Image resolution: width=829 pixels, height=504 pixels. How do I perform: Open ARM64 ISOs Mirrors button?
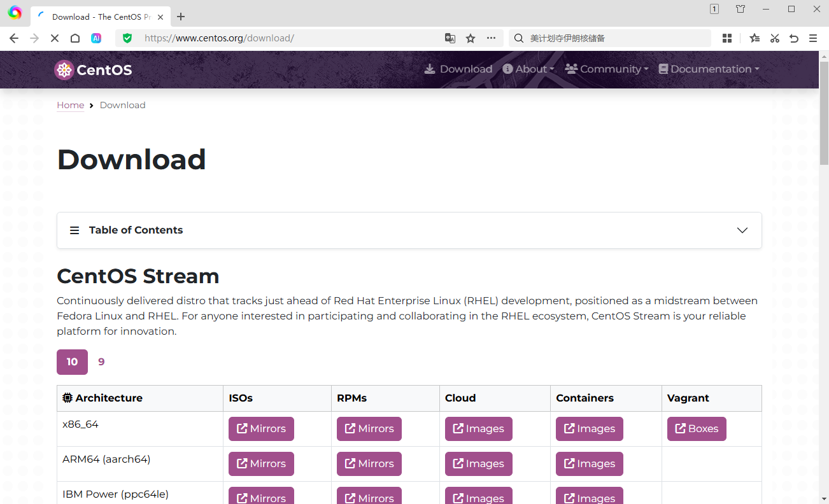(x=261, y=464)
